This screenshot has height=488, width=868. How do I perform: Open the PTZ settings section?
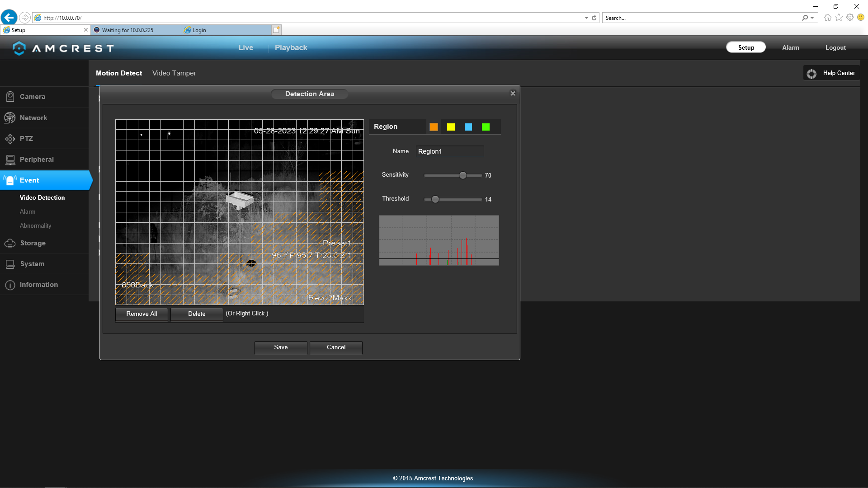tap(44, 139)
